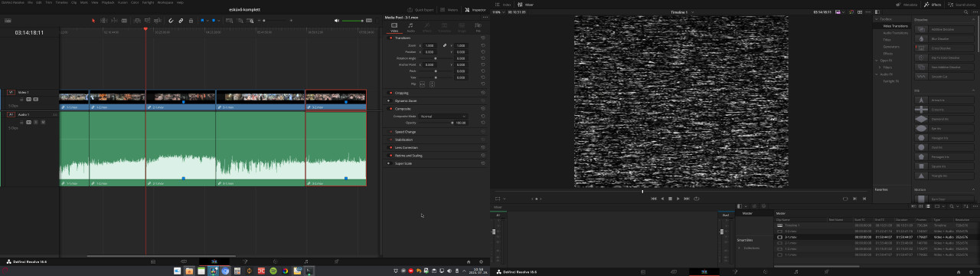Toggle the Transform enable switch
980x276 pixels.
[390, 38]
